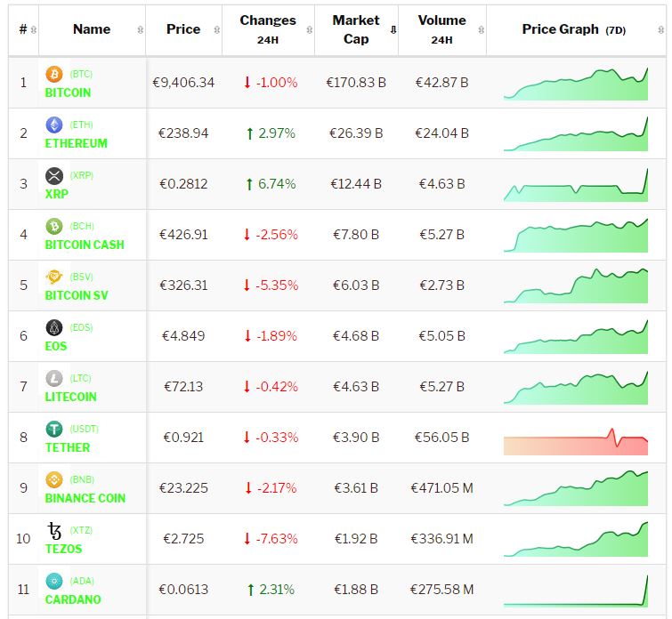Click the Bitcoin orange coin icon
672x619 pixels.
point(54,75)
